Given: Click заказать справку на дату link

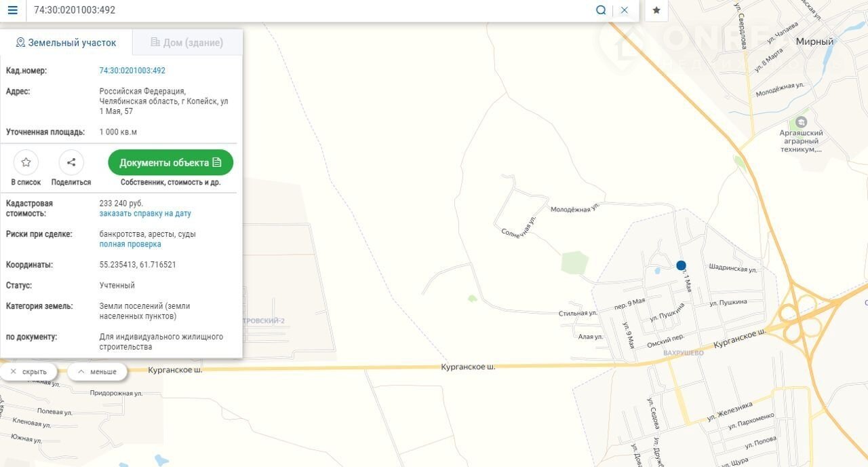Looking at the screenshot, I should pos(145,213).
